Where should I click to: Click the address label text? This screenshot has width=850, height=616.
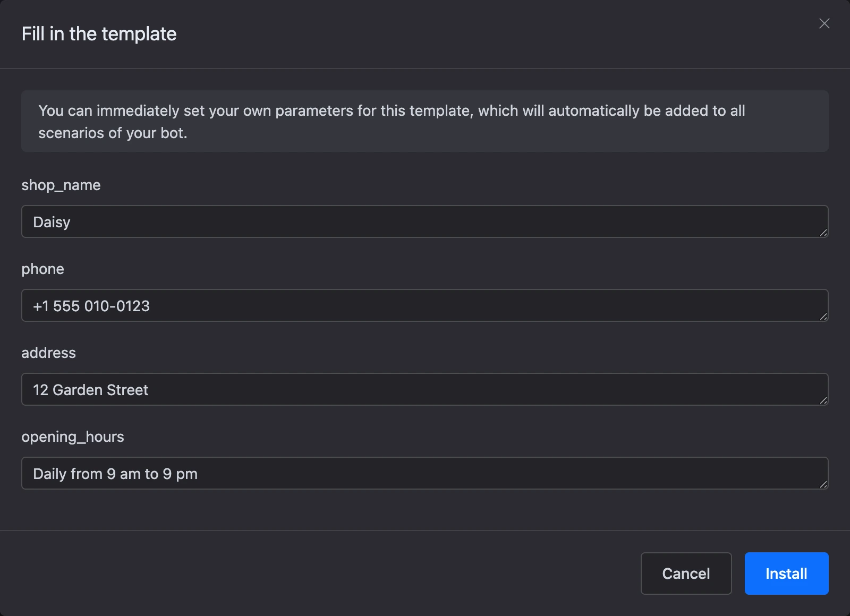tap(48, 353)
